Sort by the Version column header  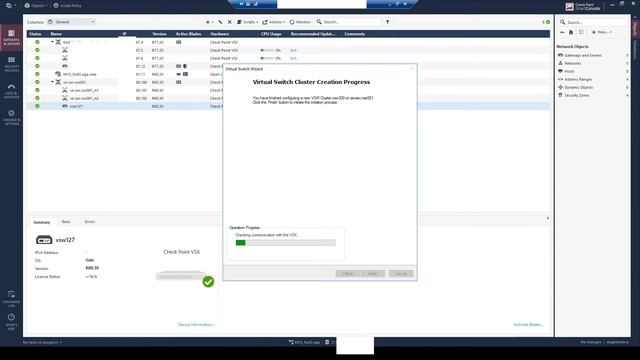coord(159,34)
